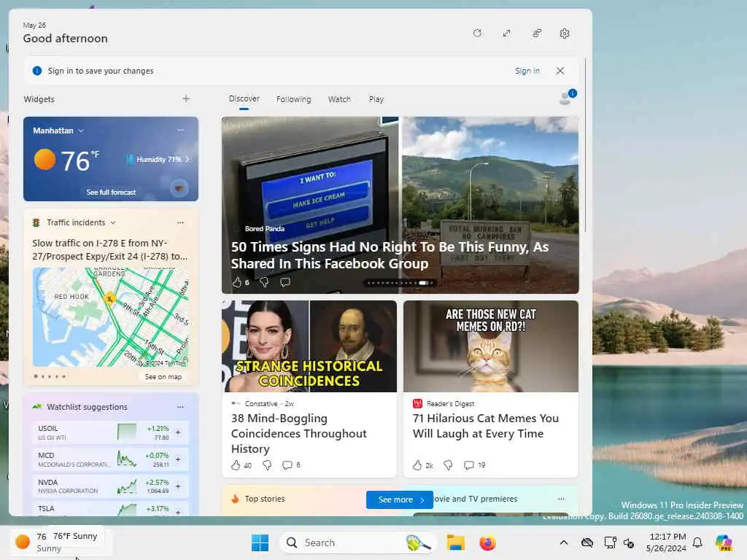Open the Top stories section
Image resolution: width=747 pixels, height=560 pixels.
[x=264, y=499]
